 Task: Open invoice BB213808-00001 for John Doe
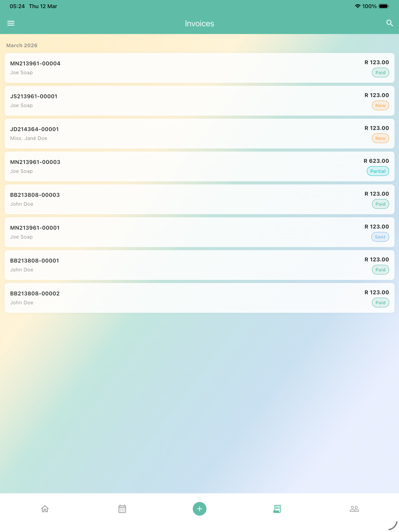point(199,265)
